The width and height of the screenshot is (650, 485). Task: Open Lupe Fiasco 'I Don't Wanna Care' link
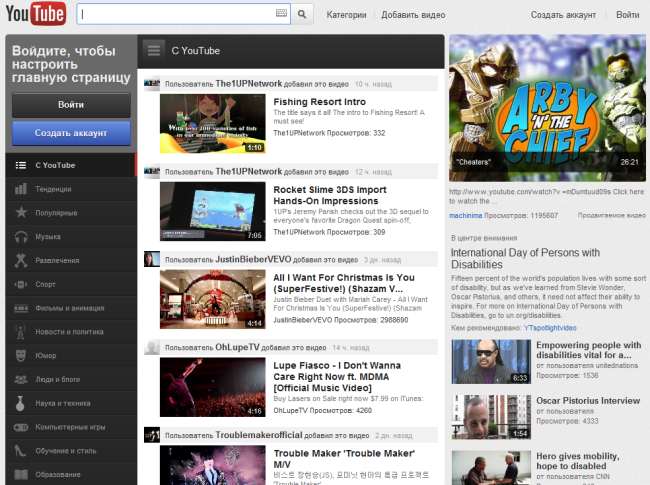(337, 376)
